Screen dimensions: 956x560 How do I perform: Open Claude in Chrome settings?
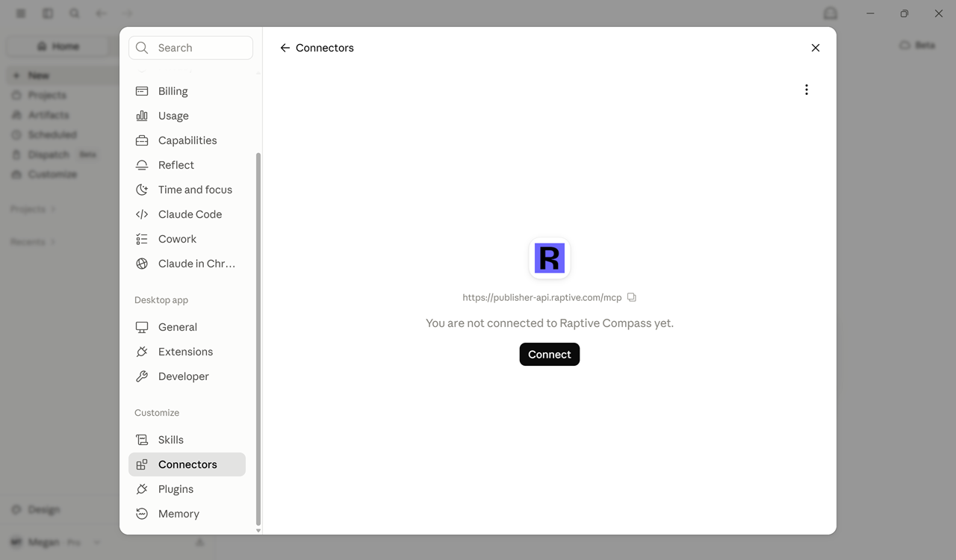tap(187, 264)
